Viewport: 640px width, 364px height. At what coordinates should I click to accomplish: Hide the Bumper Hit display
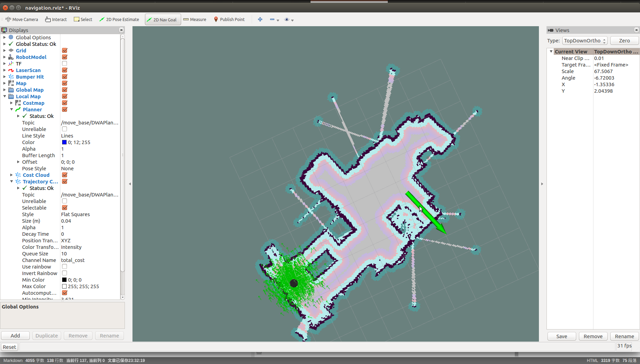pyautogui.click(x=65, y=77)
